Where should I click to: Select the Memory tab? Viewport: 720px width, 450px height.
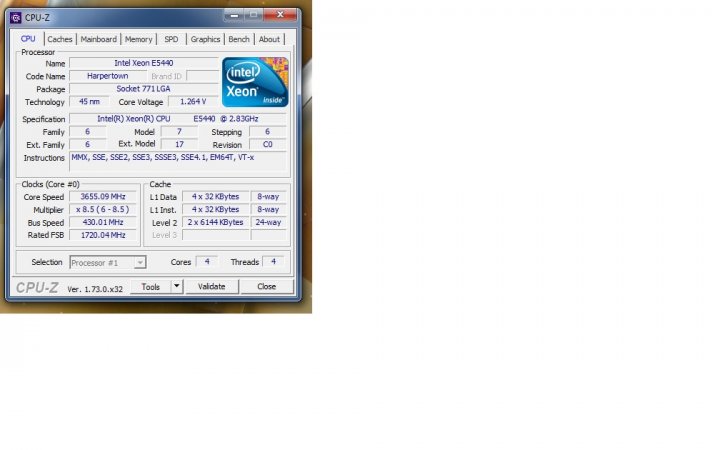coord(138,39)
